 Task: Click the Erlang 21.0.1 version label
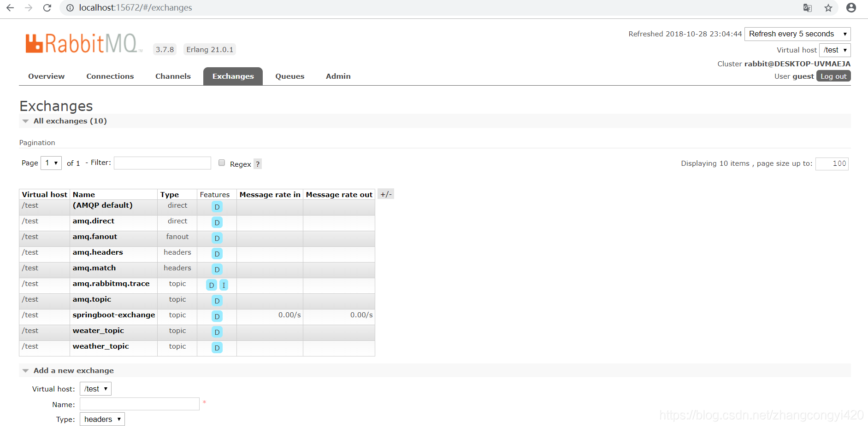(210, 49)
